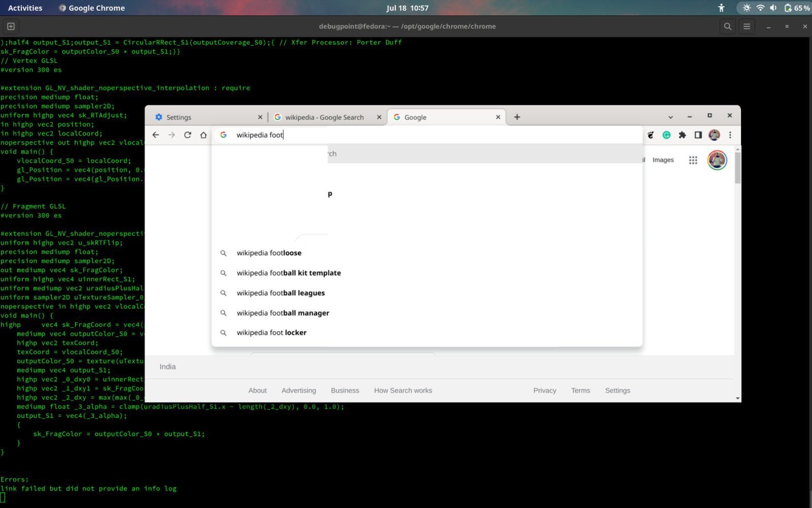Open a new tab with the plus button
Viewport: 812px width, 508px height.
pyautogui.click(x=517, y=117)
